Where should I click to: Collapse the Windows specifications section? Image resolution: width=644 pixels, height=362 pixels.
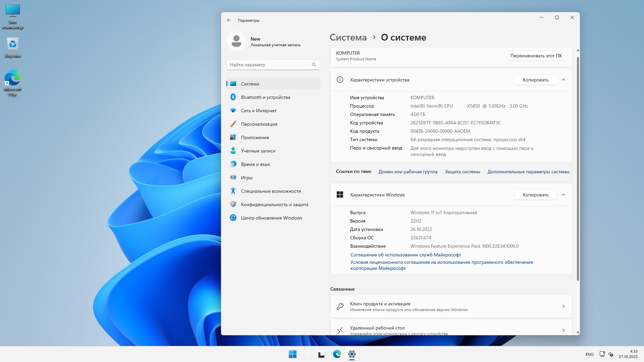pyautogui.click(x=563, y=195)
